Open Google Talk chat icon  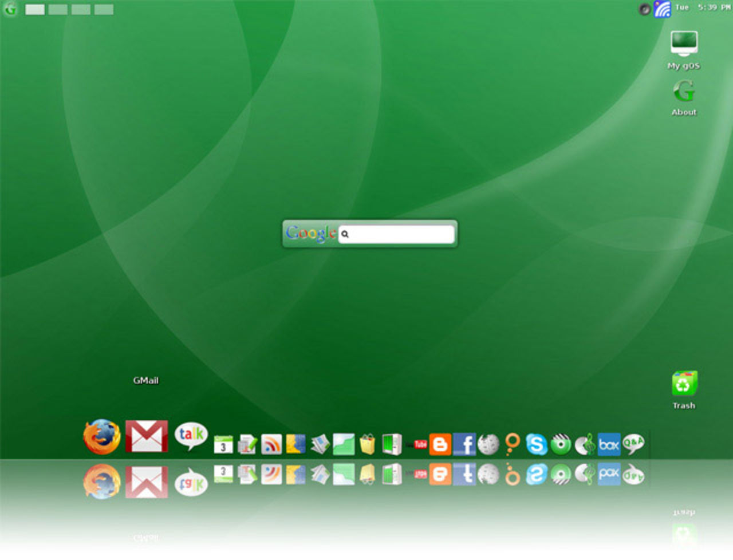pyautogui.click(x=191, y=436)
